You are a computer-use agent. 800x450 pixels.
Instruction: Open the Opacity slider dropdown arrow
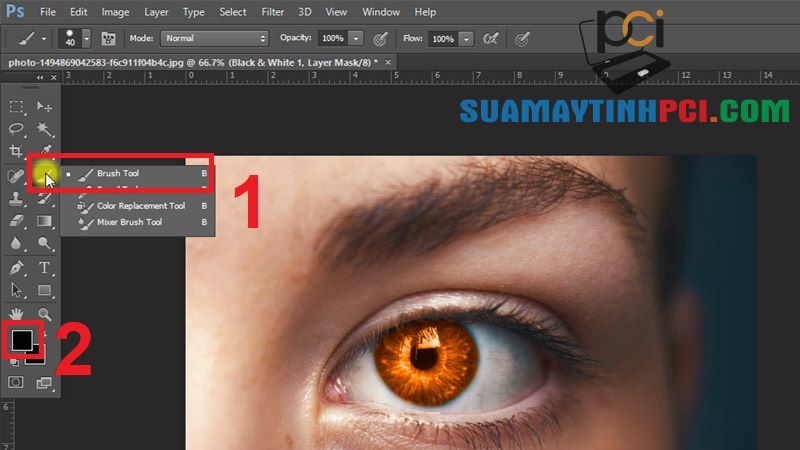[356, 39]
